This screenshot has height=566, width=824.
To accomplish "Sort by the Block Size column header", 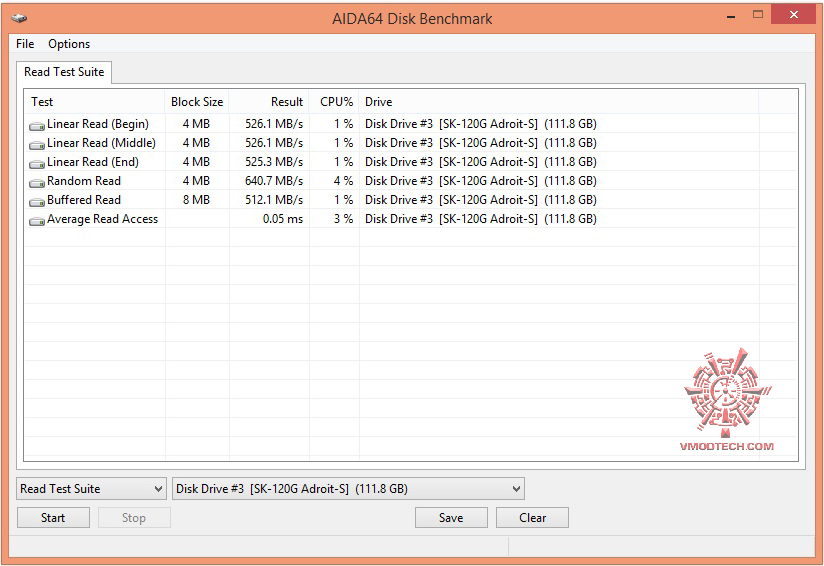I will click(197, 101).
